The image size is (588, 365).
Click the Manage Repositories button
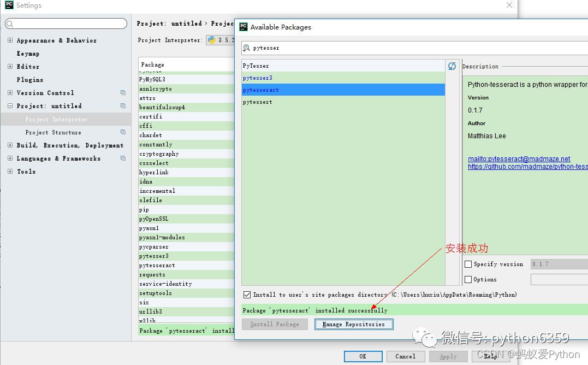coord(354,324)
